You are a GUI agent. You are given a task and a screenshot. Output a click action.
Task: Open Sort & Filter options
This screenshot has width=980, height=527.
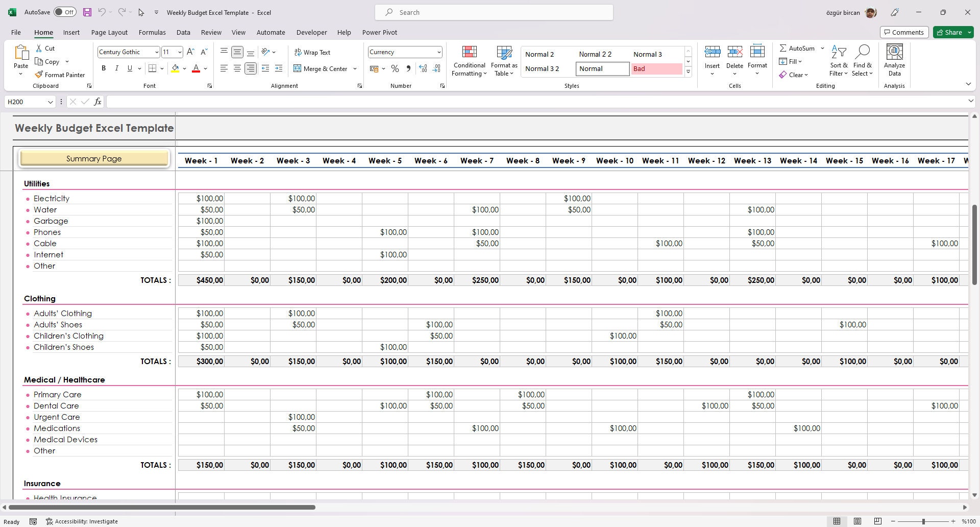click(x=839, y=61)
